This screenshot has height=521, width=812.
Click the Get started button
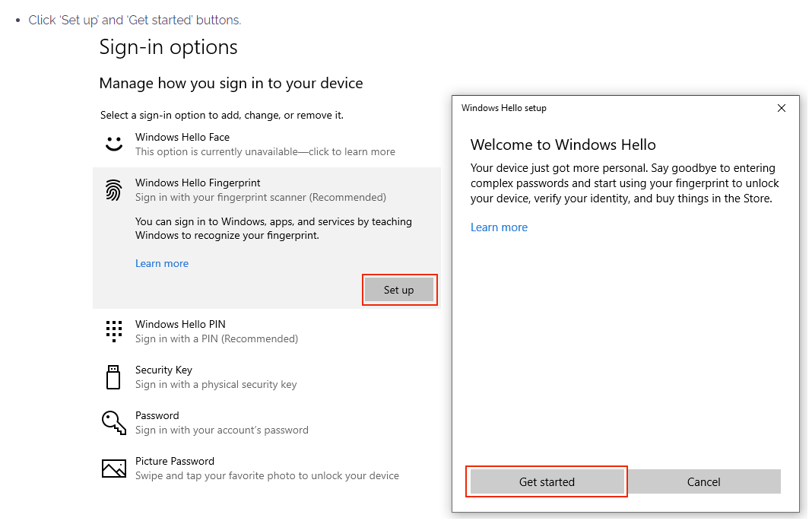[x=547, y=482]
